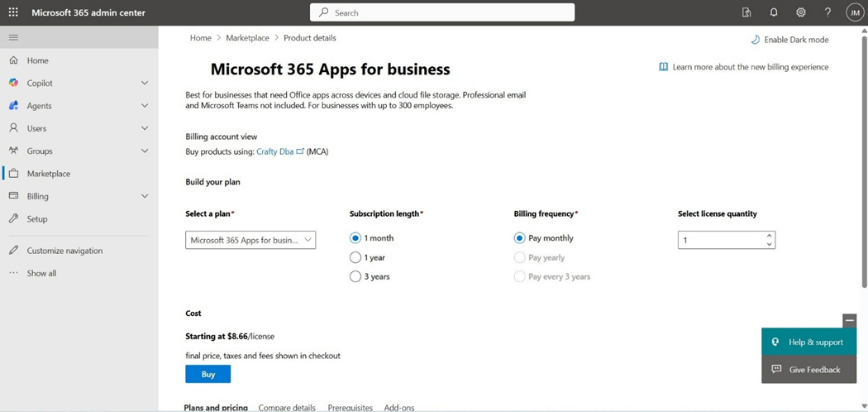Click the notifications bell icon
The width and height of the screenshot is (868, 412).
[774, 12]
